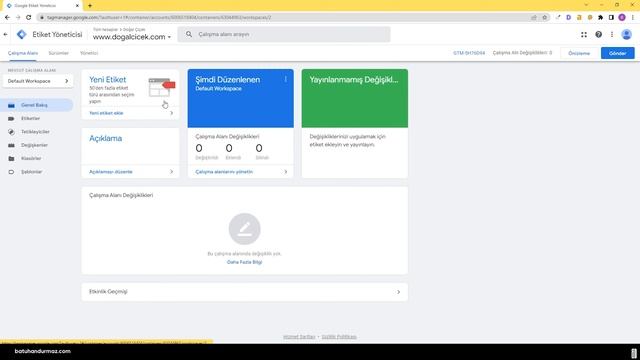Close the current browser tab
This screenshot has height=360, width=640.
pos(77,6)
